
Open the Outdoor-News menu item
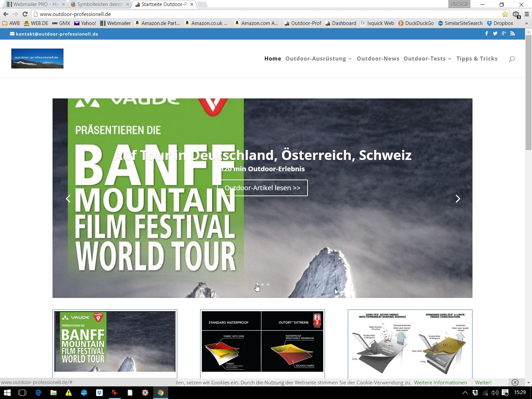tap(378, 59)
